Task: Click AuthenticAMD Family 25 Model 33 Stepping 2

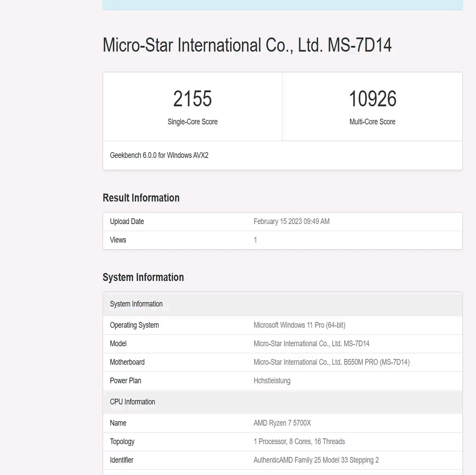Action: (316, 460)
